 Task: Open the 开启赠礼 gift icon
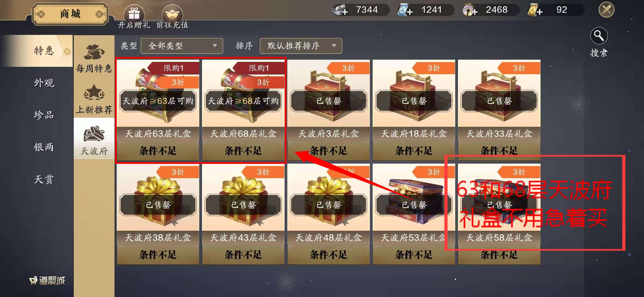coord(134,13)
